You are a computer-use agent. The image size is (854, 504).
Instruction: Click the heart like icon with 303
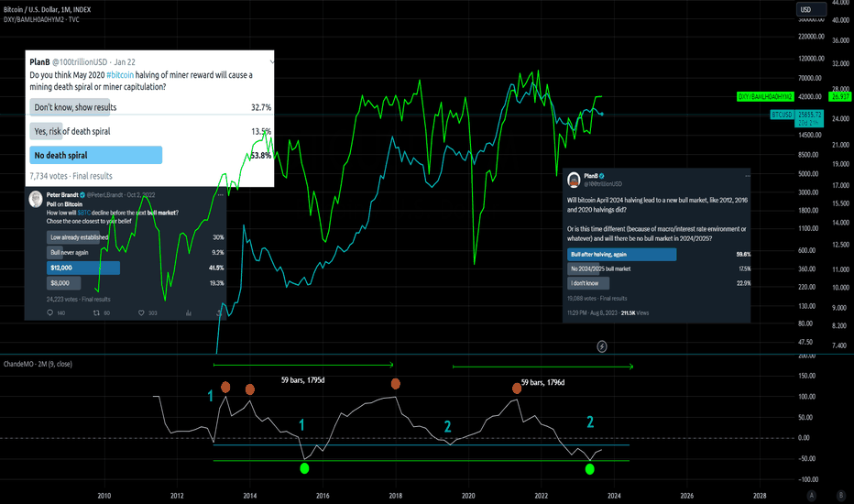141,312
